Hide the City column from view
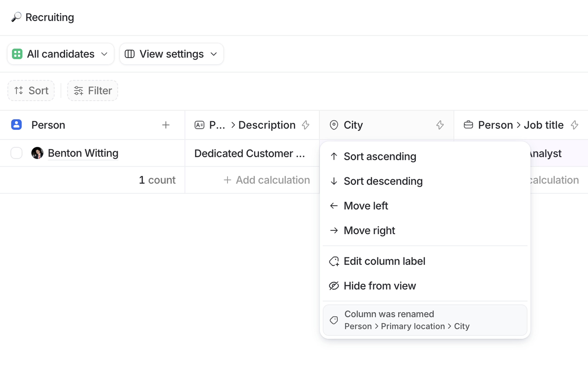588x371 pixels. (380, 286)
